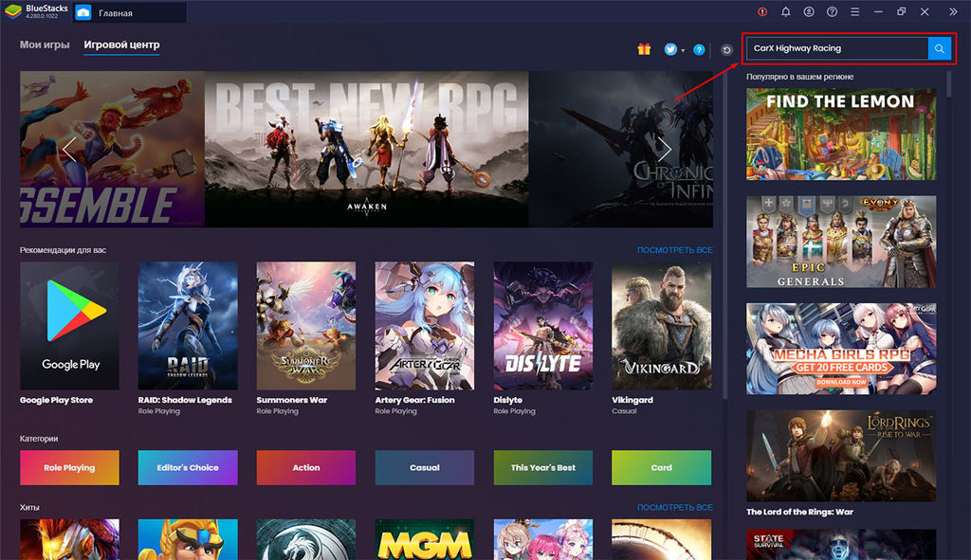Click the right sidebar scrollbar

click(x=948, y=84)
